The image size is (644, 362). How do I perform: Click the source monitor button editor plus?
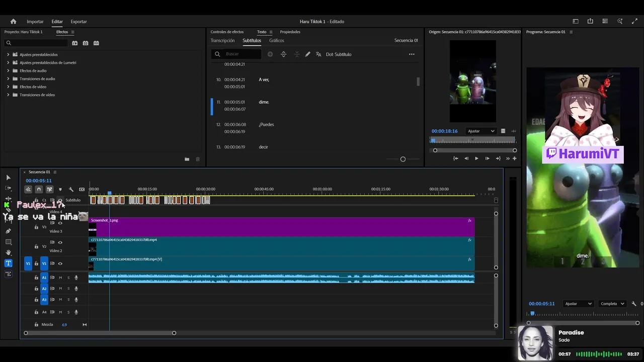click(514, 158)
